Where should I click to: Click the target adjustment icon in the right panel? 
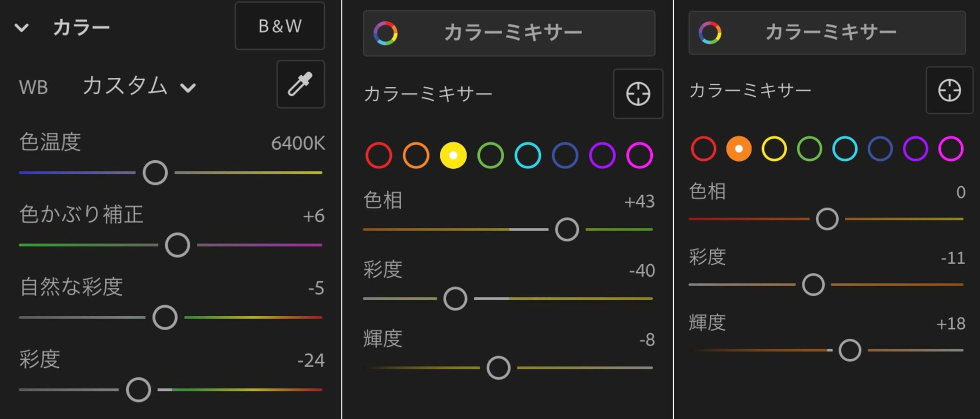(x=949, y=90)
